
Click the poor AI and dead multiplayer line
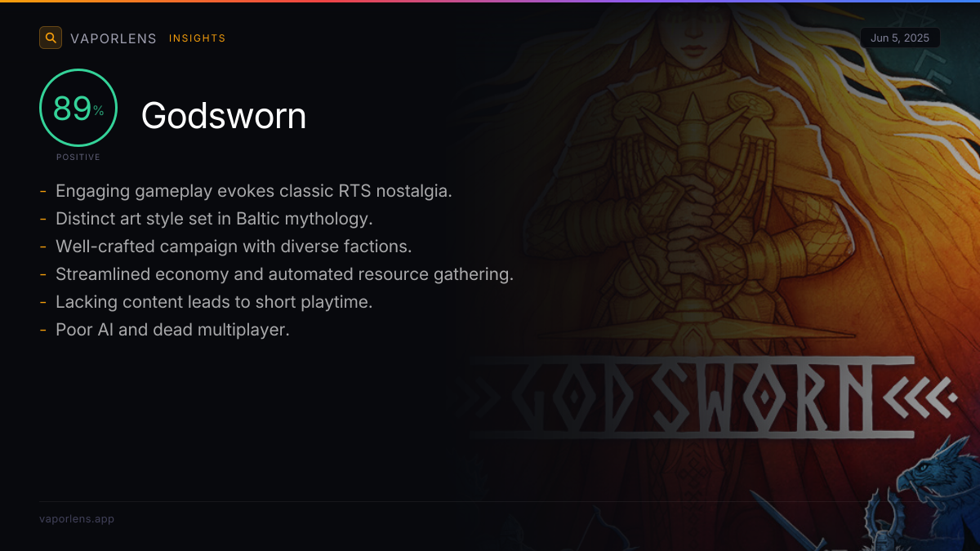pos(172,330)
